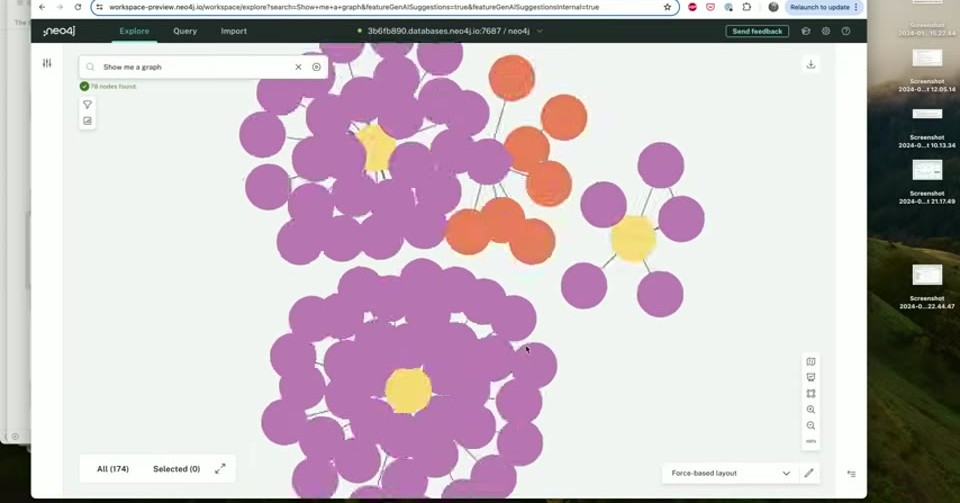Viewport: 960px width, 503px height.
Task: Zoom in on the graph canvas
Action: click(811, 409)
